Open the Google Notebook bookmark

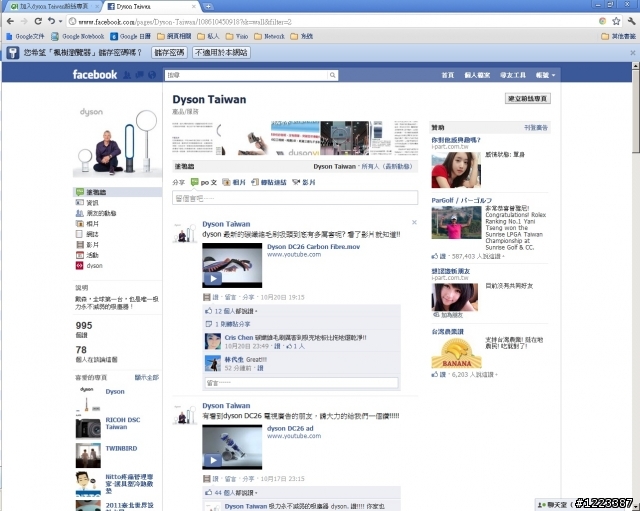coord(78,36)
